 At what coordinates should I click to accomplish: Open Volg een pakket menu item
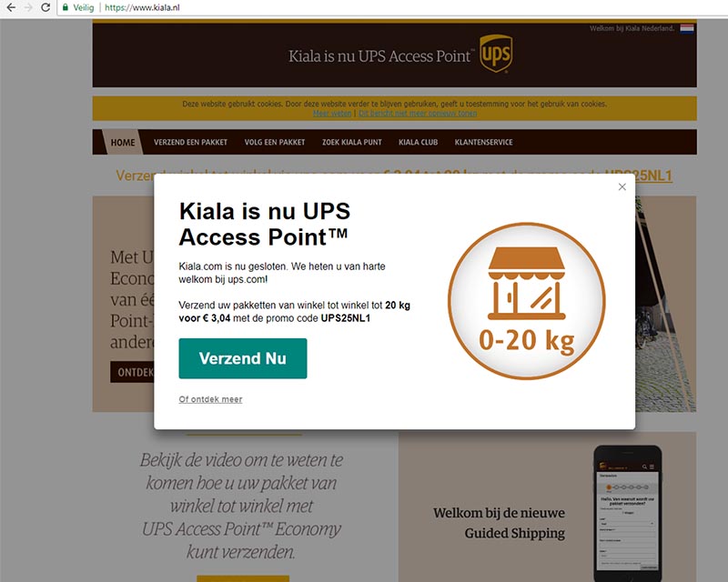275,143
